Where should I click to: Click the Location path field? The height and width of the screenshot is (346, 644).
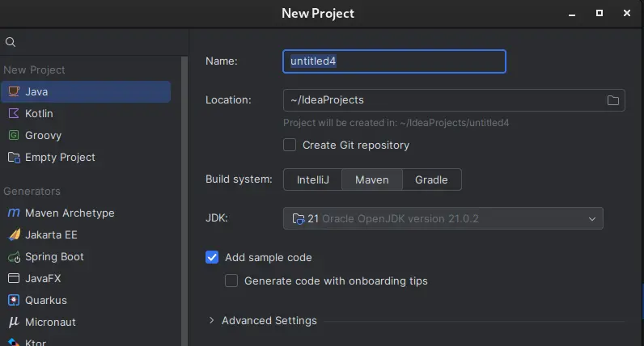coord(454,100)
